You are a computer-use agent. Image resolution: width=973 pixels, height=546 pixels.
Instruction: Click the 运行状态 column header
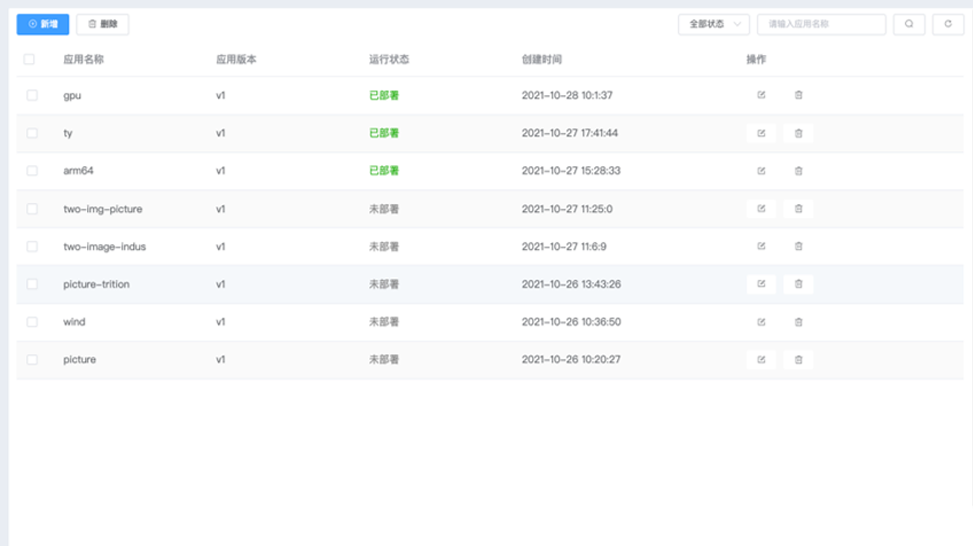(x=389, y=59)
